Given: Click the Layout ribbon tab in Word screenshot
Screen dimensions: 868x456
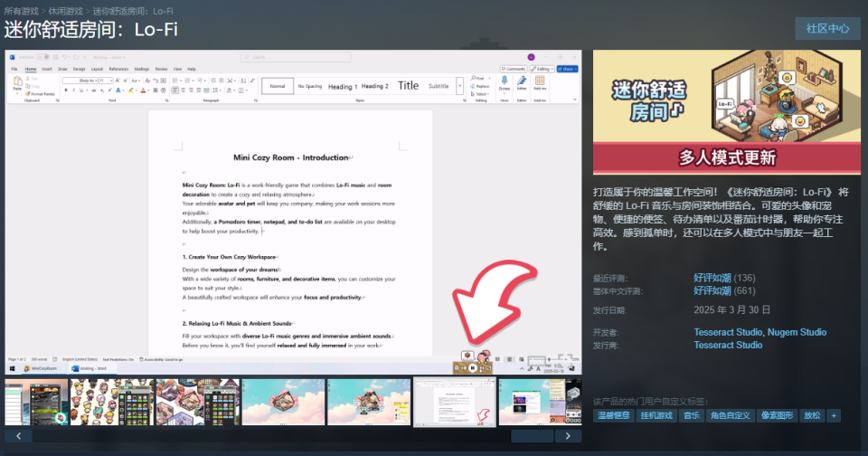Looking at the screenshot, I should [x=97, y=70].
